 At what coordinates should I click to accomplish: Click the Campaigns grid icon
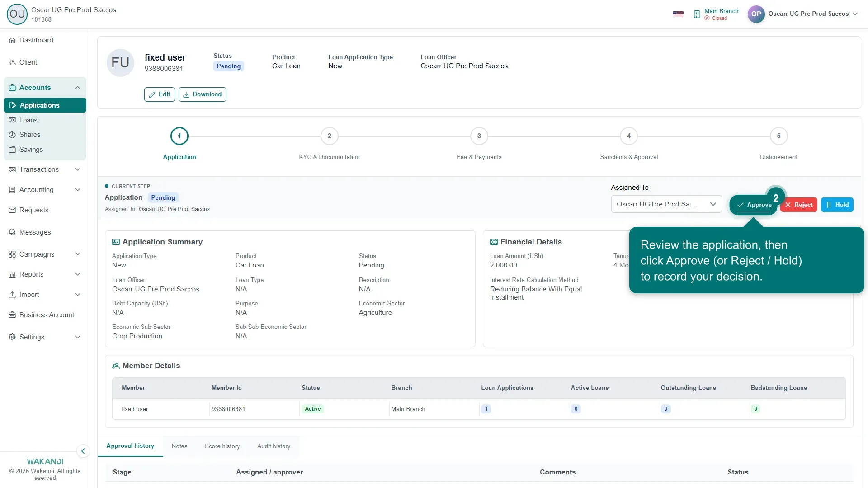point(12,254)
